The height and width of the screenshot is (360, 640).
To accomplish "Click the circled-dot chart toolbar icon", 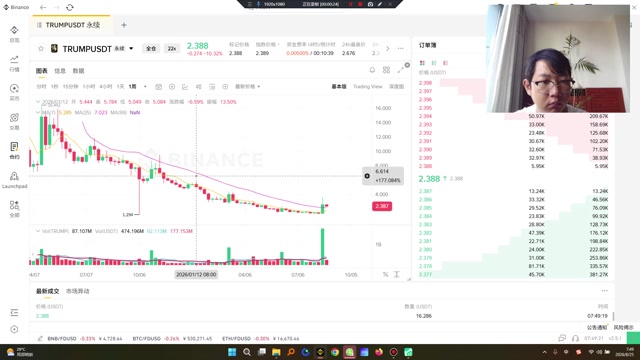I will click(x=172, y=87).
